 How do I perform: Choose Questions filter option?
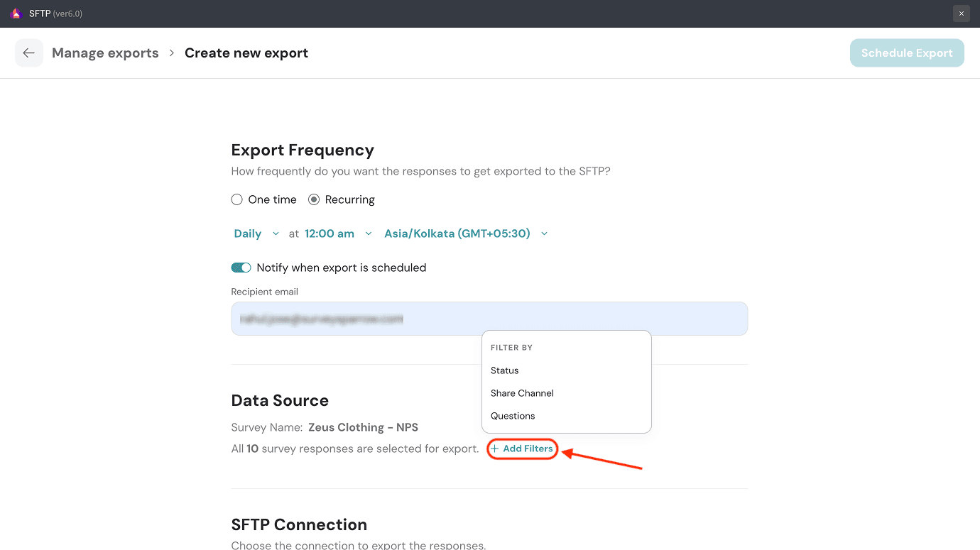point(513,416)
